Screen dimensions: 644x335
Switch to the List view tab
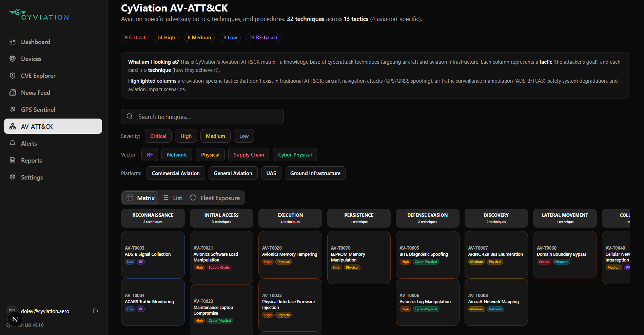click(x=172, y=198)
